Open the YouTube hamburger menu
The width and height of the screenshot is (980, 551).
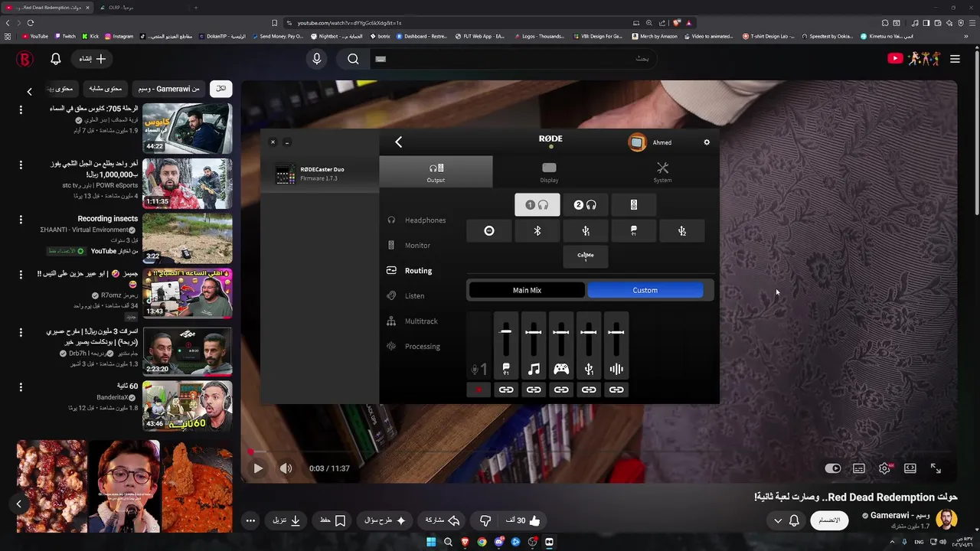pyautogui.click(x=955, y=59)
